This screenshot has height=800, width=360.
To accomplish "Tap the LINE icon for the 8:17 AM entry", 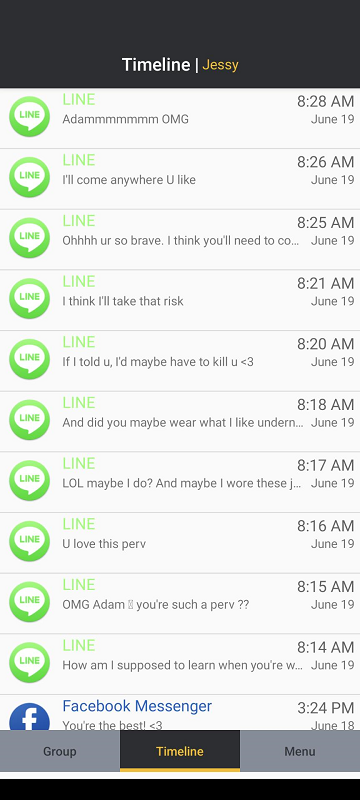I will point(30,481).
